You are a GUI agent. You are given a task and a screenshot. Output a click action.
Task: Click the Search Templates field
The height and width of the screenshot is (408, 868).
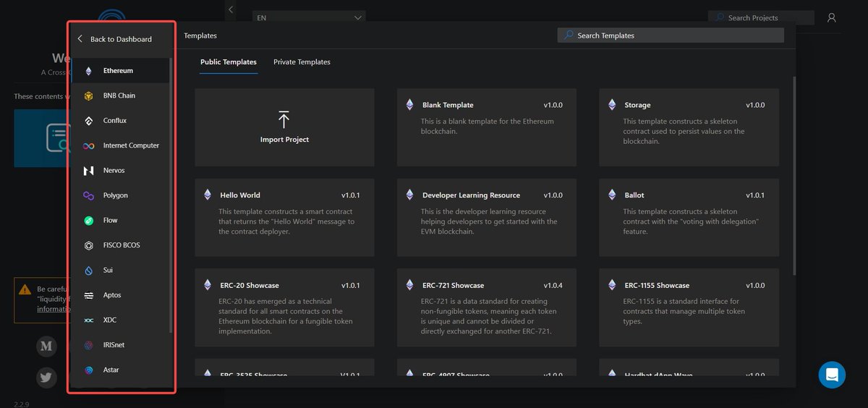pyautogui.click(x=671, y=35)
